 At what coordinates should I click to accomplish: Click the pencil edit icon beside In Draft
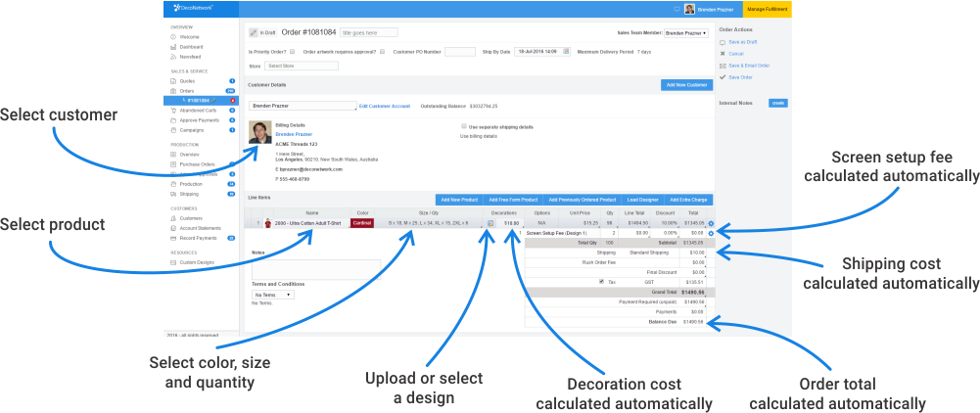pos(254,32)
